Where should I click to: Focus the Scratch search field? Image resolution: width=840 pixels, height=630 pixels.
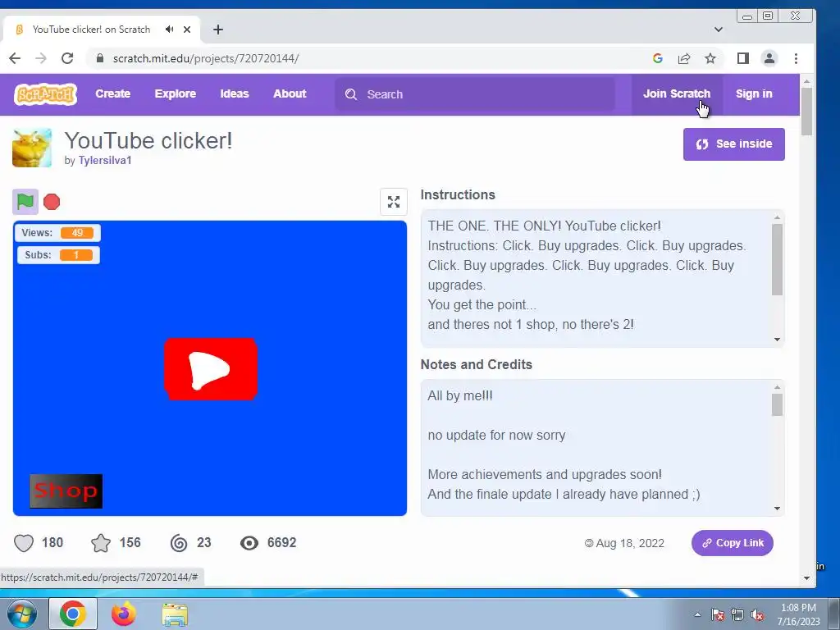[x=475, y=94]
